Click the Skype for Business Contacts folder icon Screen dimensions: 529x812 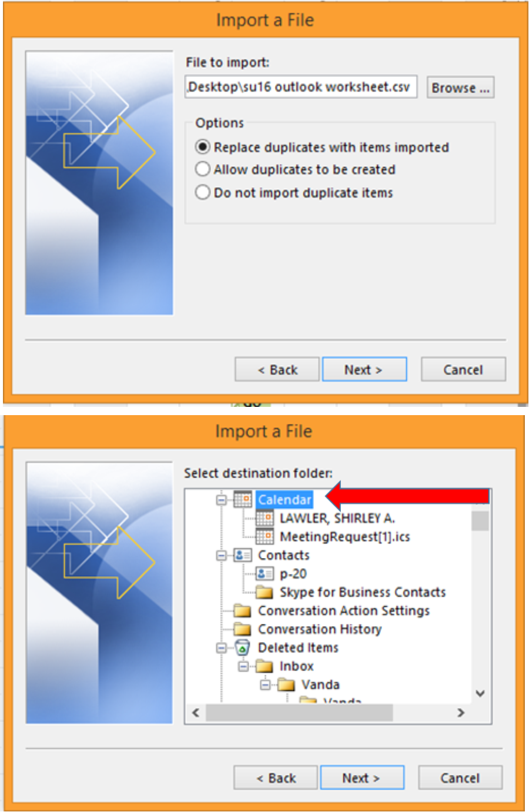(264, 592)
